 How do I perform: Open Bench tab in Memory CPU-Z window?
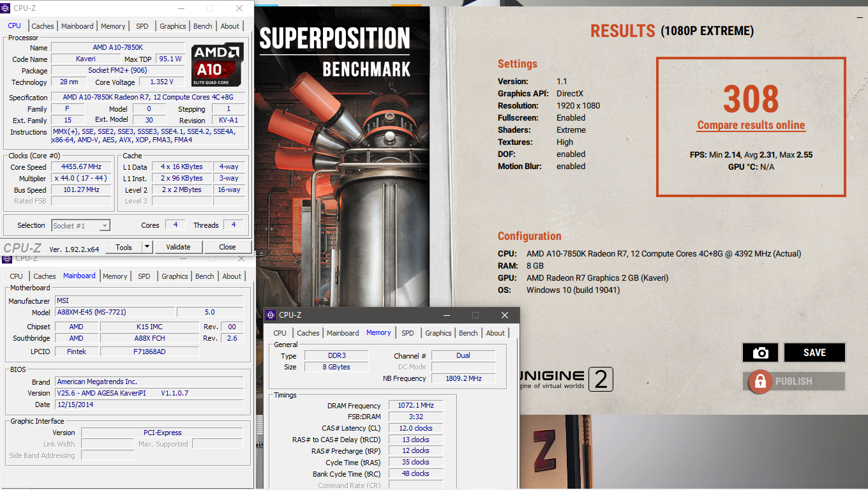click(468, 333)
